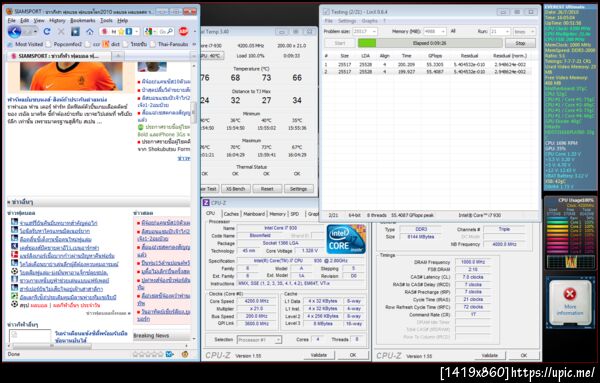
Task: Click the dict bookmark icon
Action: point(106,44)
